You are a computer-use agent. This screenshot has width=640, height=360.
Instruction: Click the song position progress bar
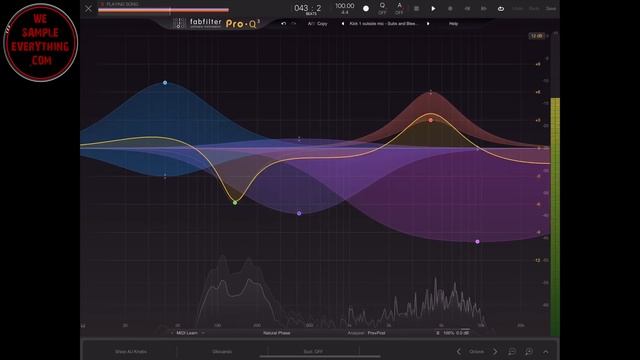point(163,10)
